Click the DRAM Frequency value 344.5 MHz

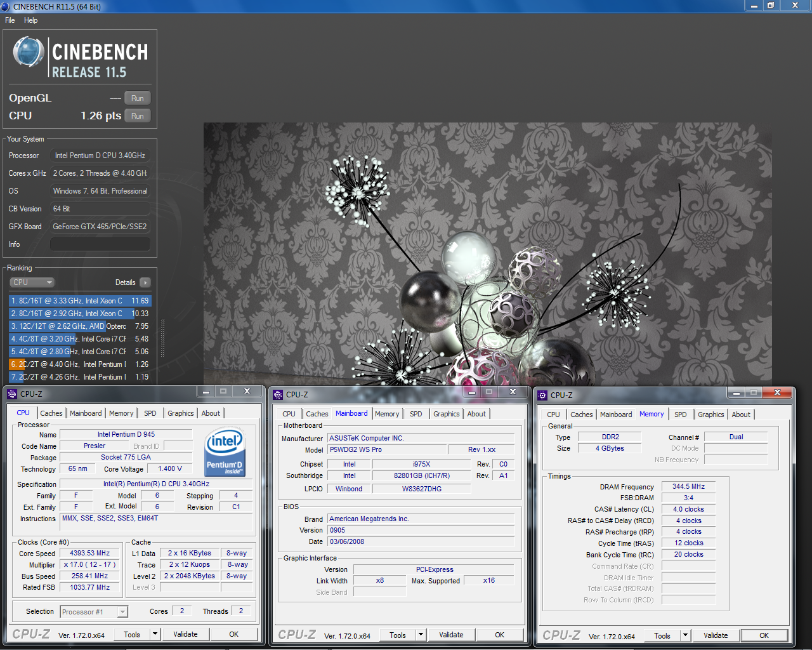(689, 487)
